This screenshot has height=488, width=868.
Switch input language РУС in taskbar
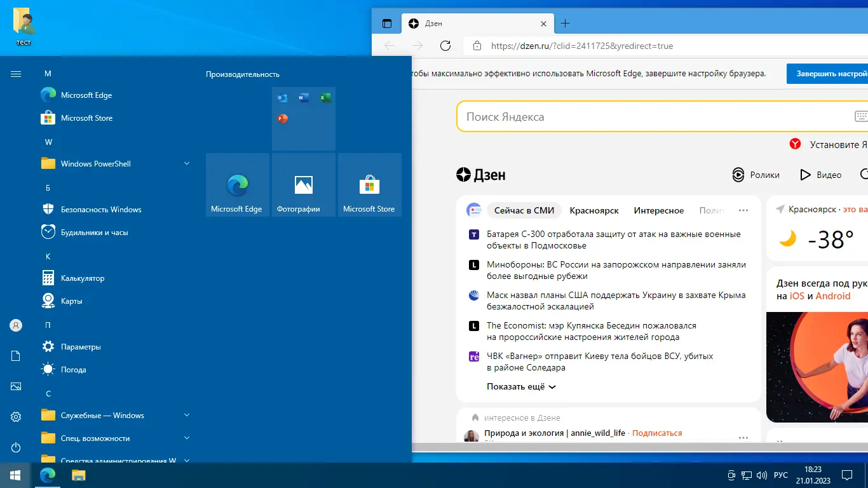coord(781,475)
